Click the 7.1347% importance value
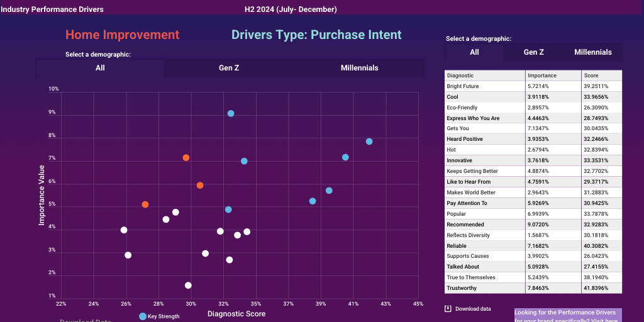 coord(538,128)
